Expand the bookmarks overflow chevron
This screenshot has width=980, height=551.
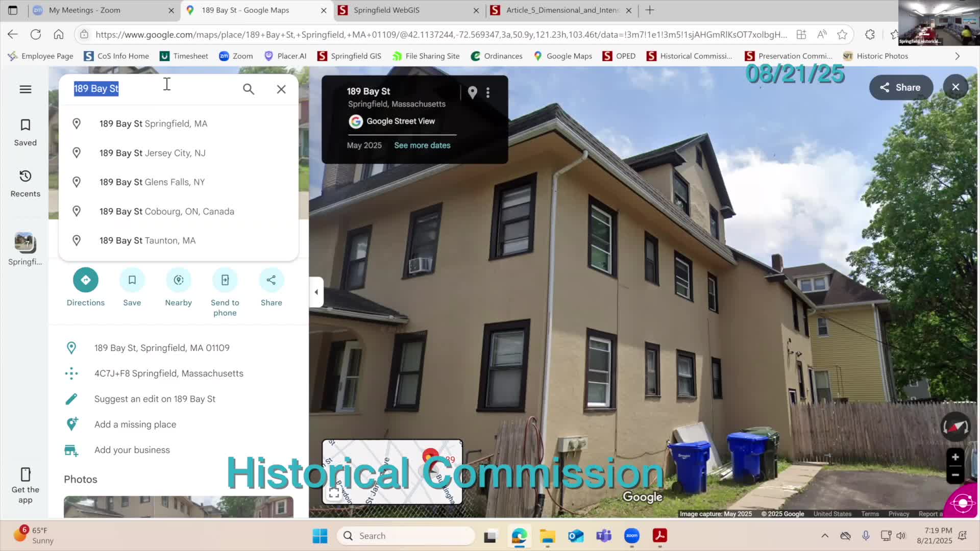click(x=957, y=56)
